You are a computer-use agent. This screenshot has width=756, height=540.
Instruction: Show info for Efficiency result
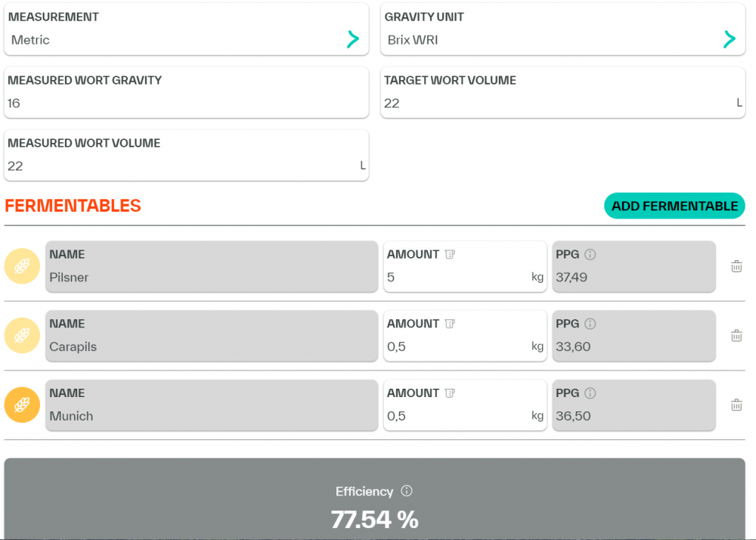(x=407, y=491)
